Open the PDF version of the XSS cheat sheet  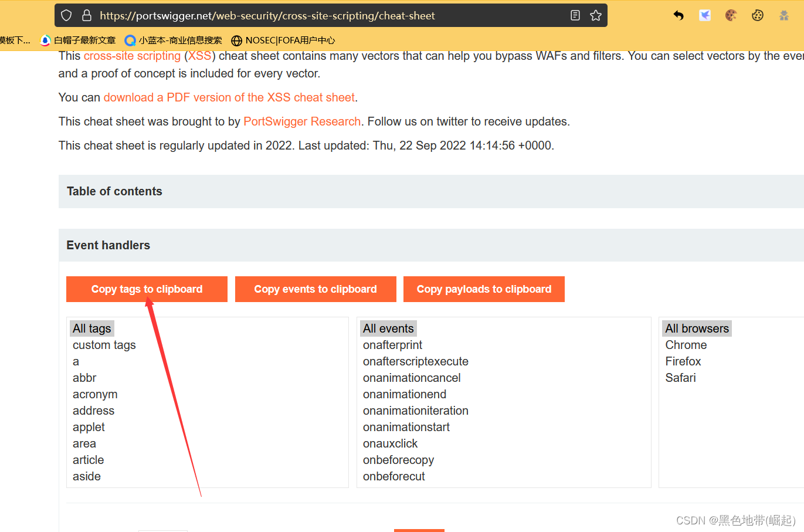coord(229,97)
